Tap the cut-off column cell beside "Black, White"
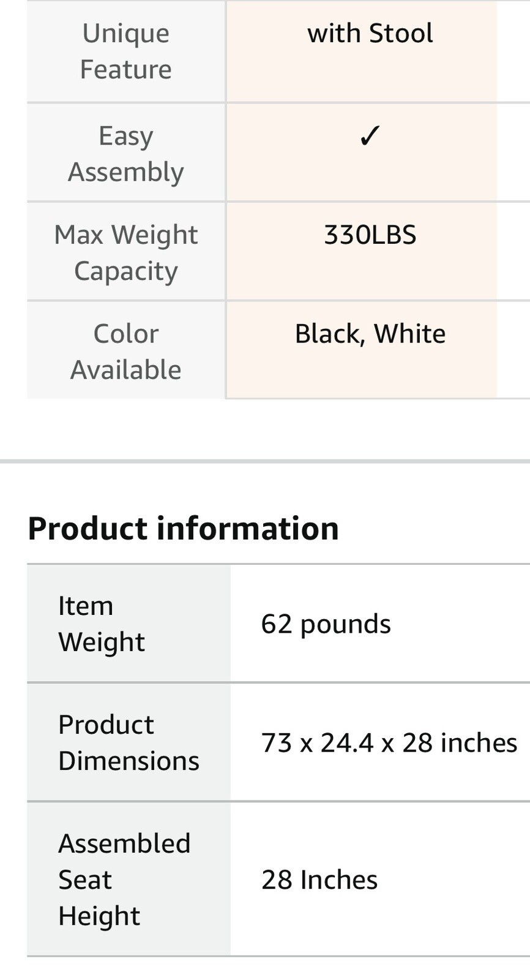 [514, 350]
